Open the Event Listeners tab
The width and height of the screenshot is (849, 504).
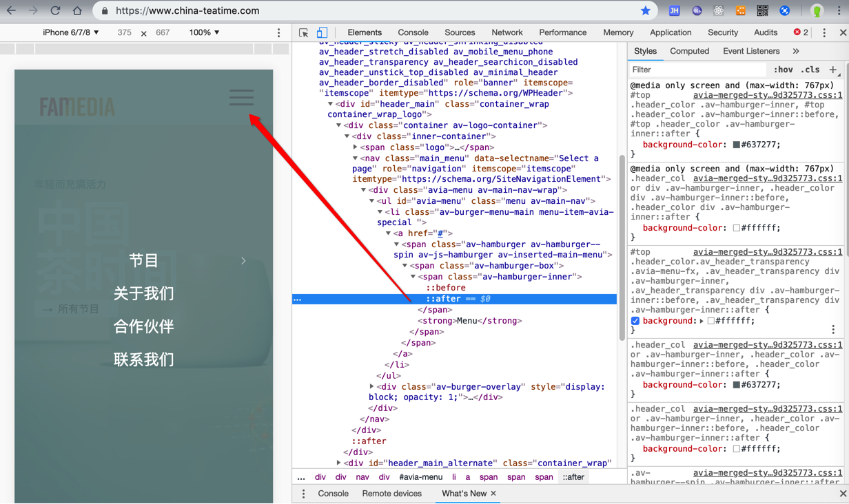pos(751,51)
